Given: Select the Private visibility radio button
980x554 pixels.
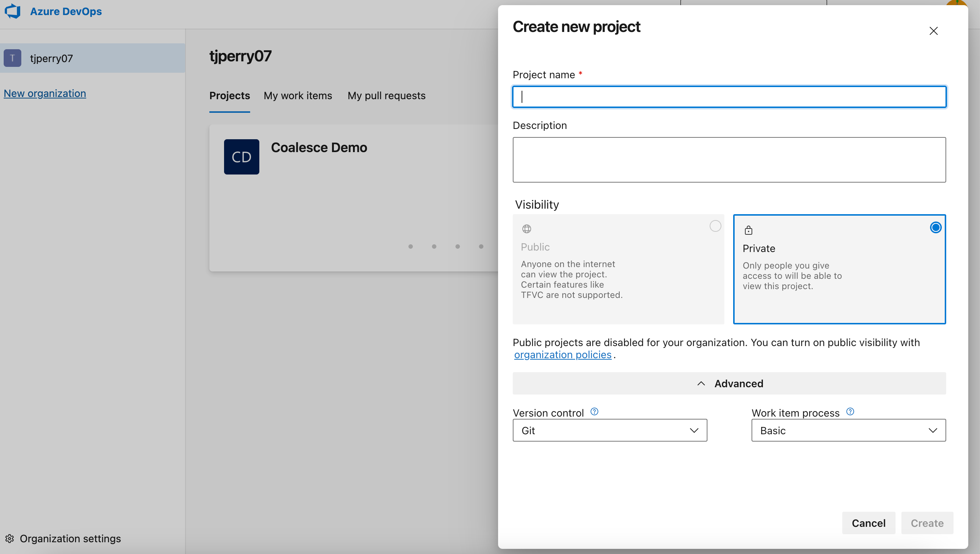Looking at the screenshot, I should tap(936, 227).
